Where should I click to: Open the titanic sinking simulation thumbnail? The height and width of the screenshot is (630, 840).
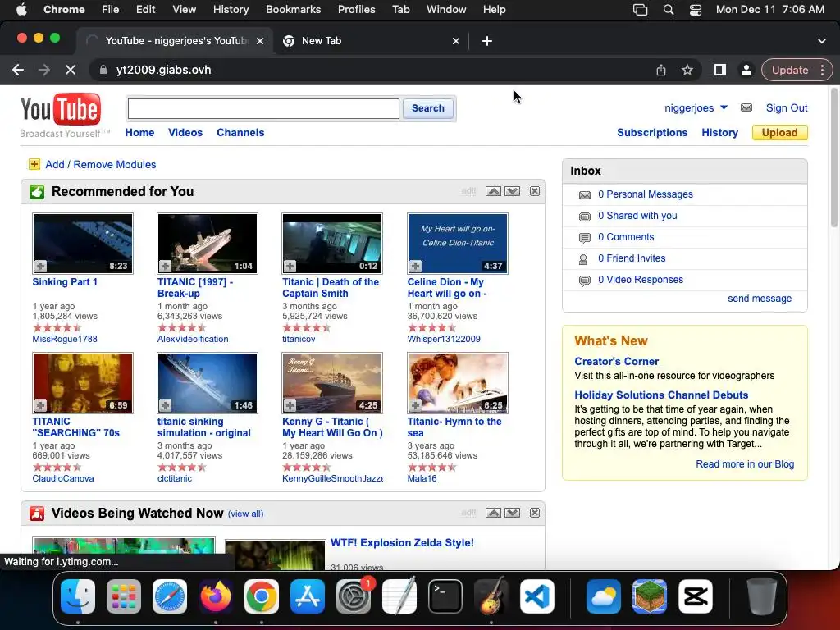[208, 382]
